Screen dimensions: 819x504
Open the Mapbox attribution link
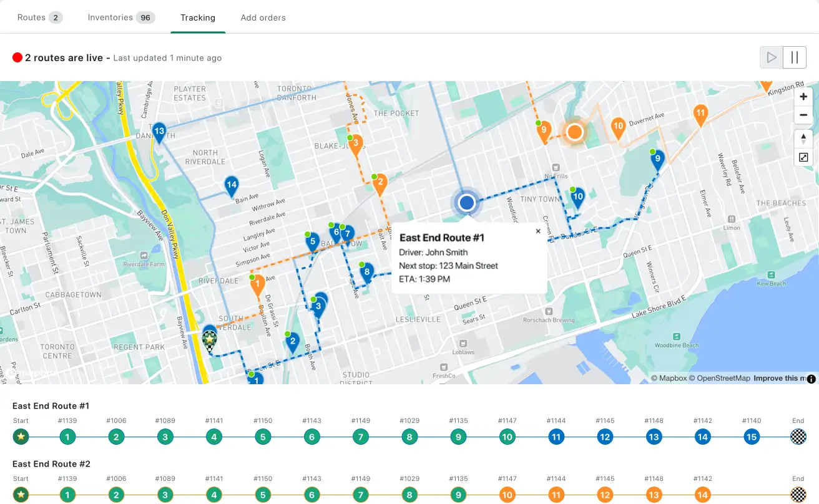[x=669, y=378]
